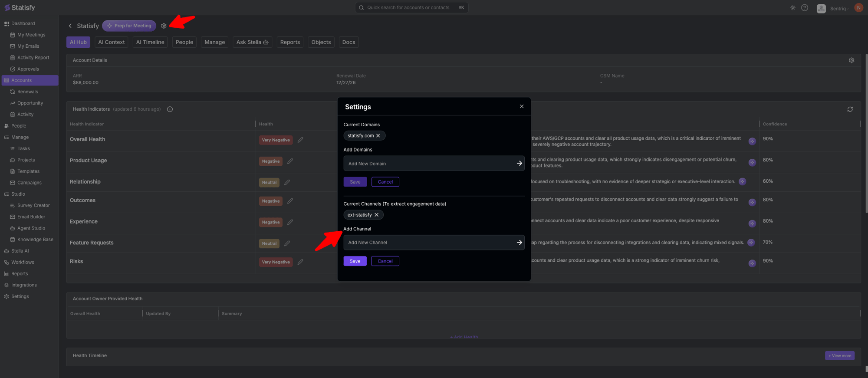Click AI sparkle icon in Risks row

click(x=752, y=263)
